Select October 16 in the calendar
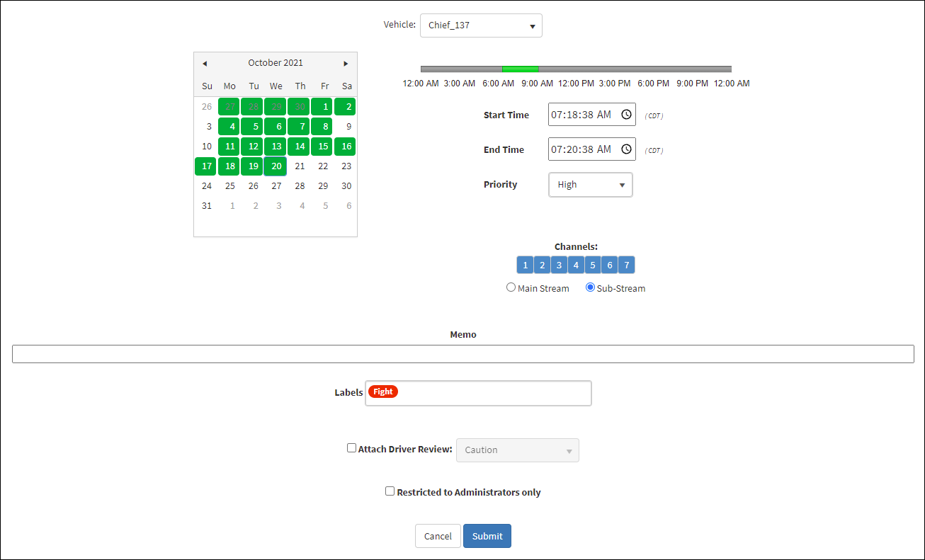The image size is (925, 560). (x=346, y=147)
